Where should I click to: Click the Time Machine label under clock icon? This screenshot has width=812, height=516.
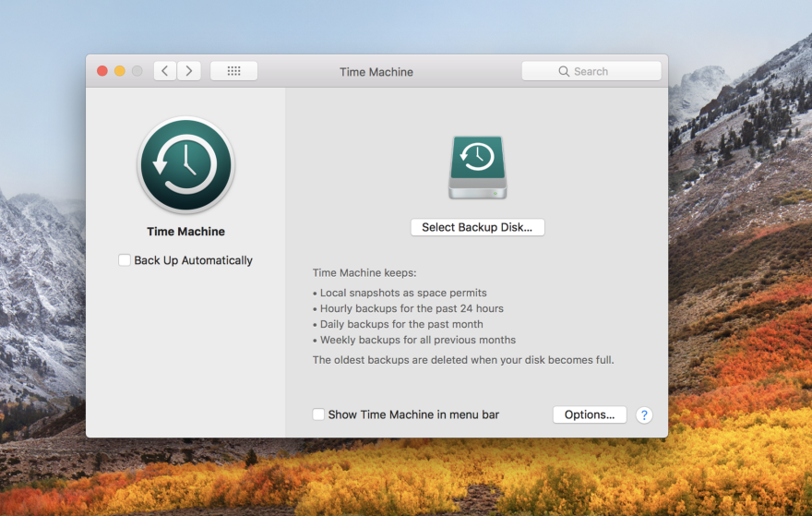pyautogui.click(x=185, y=232)
